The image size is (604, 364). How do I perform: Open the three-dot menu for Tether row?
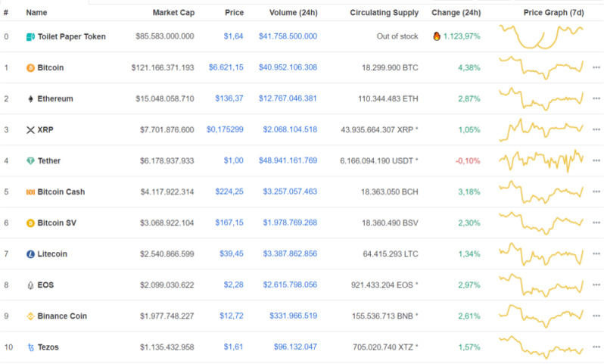(x=596, y=160)
